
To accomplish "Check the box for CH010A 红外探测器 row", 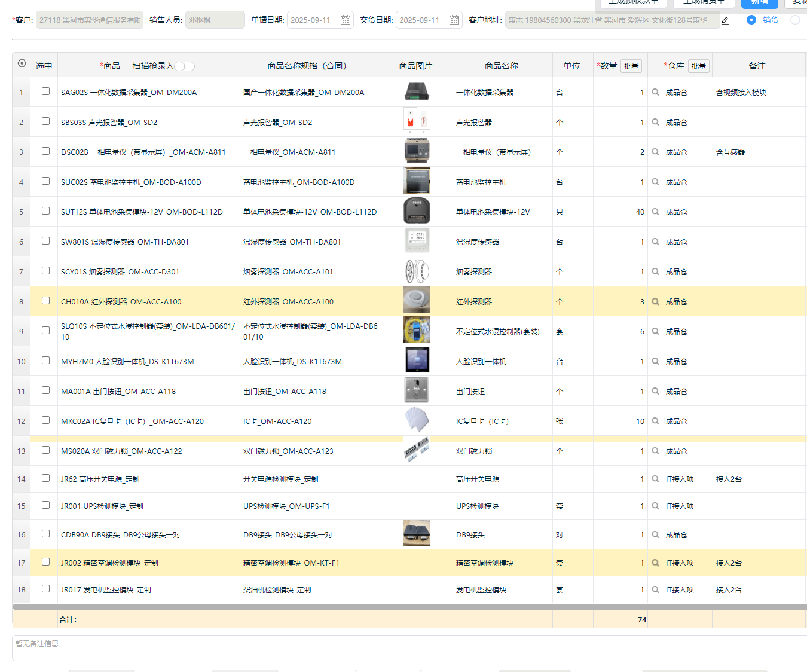I will (45, 301).
